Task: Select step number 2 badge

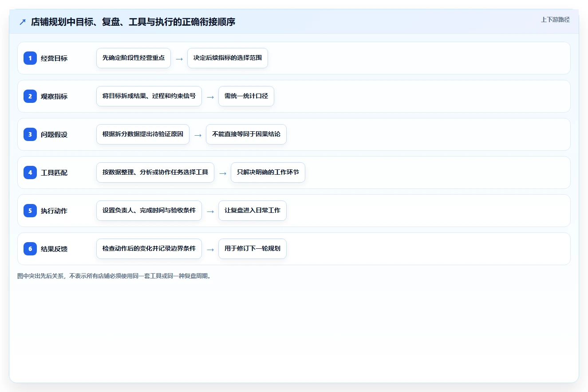Action: pos(30,96)
